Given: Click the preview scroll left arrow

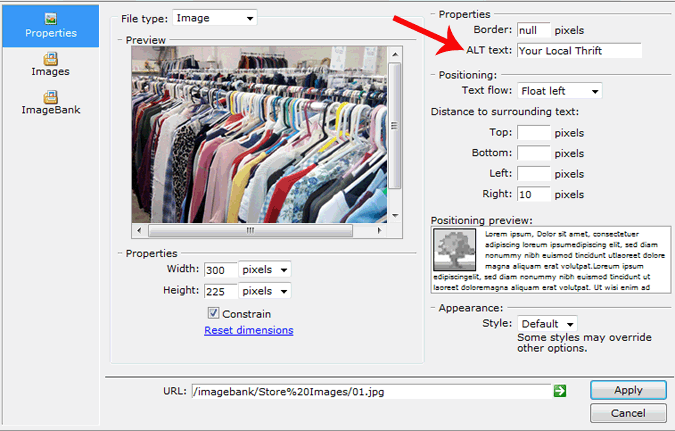Looking at the screenshot, I should point(139,230).
